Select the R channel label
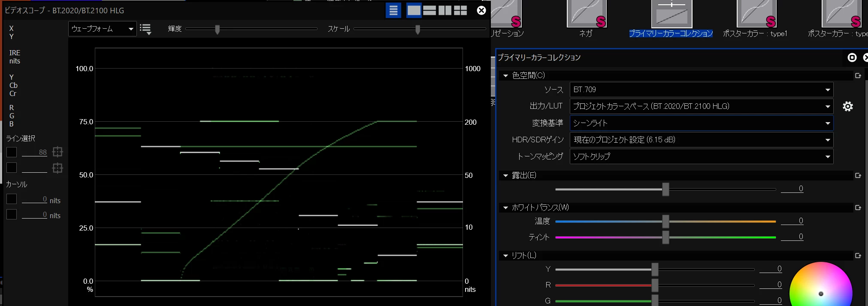The width and height of the screenshot is (868, 306). coord(12,108)
